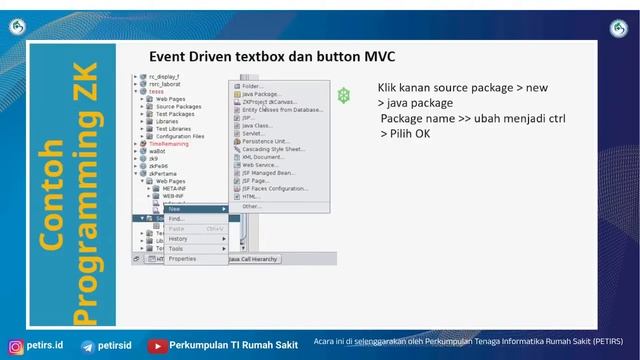Open the Perkumpulan TI Rumah Sakit link

233,345
